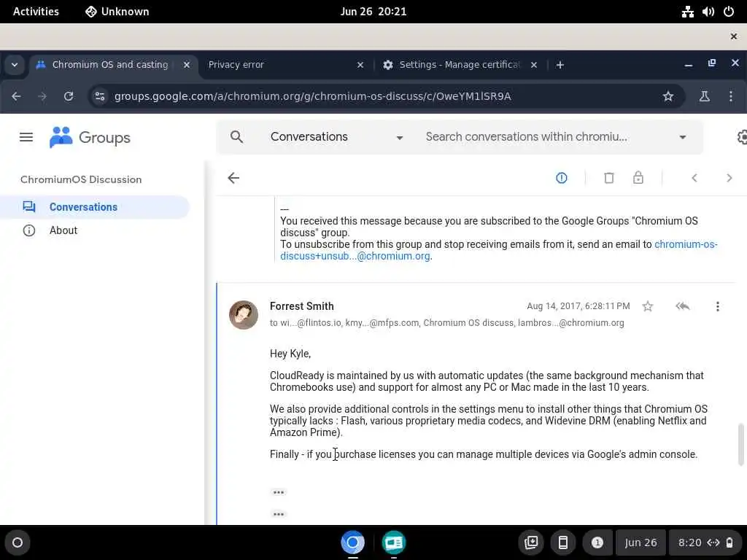Viewport: 747px width, 560px height.
Task: Reply all to Forrest Smith's message
Action: pos(683,306)
